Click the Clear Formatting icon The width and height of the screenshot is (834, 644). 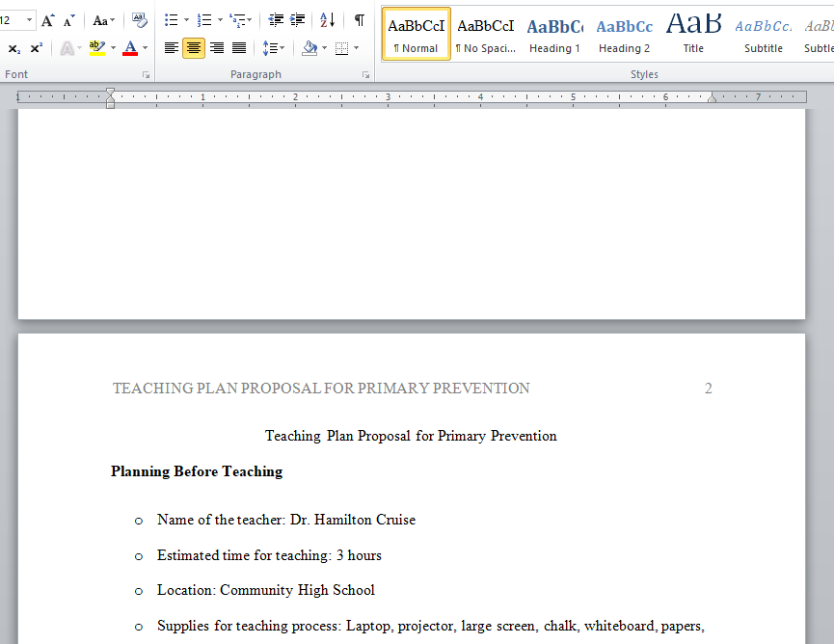tap(140, 21)
